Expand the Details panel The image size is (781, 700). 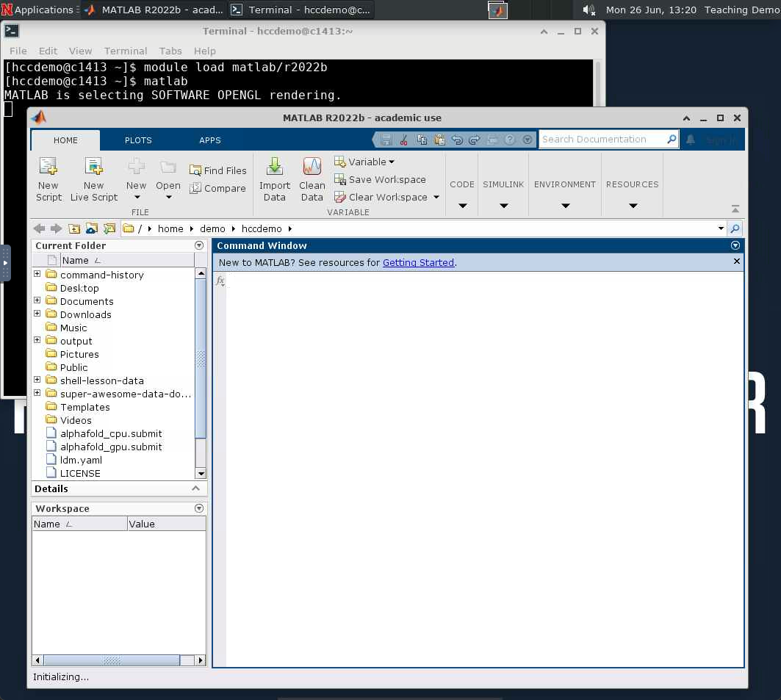point(195,488)
